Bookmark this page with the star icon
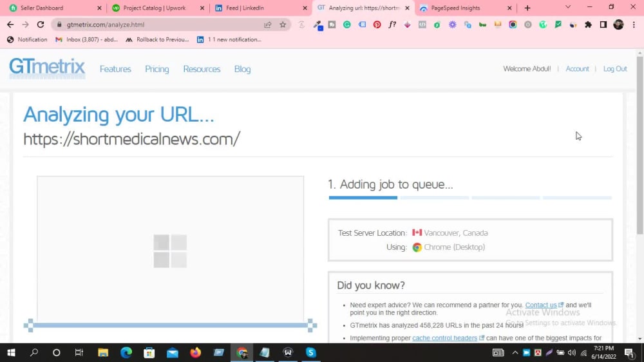 pos(283,24)
